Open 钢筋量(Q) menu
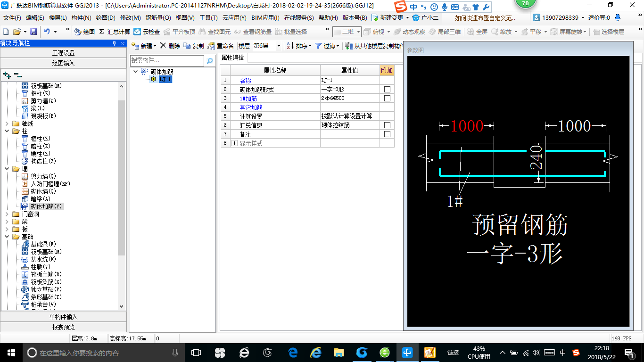This screenshot has height=362, width=644. click(158, 17)
